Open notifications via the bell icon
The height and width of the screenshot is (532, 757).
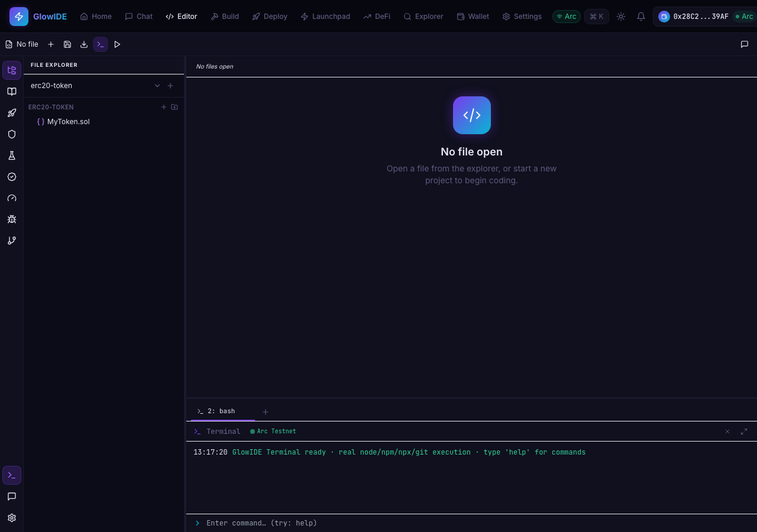click(641, 17)
